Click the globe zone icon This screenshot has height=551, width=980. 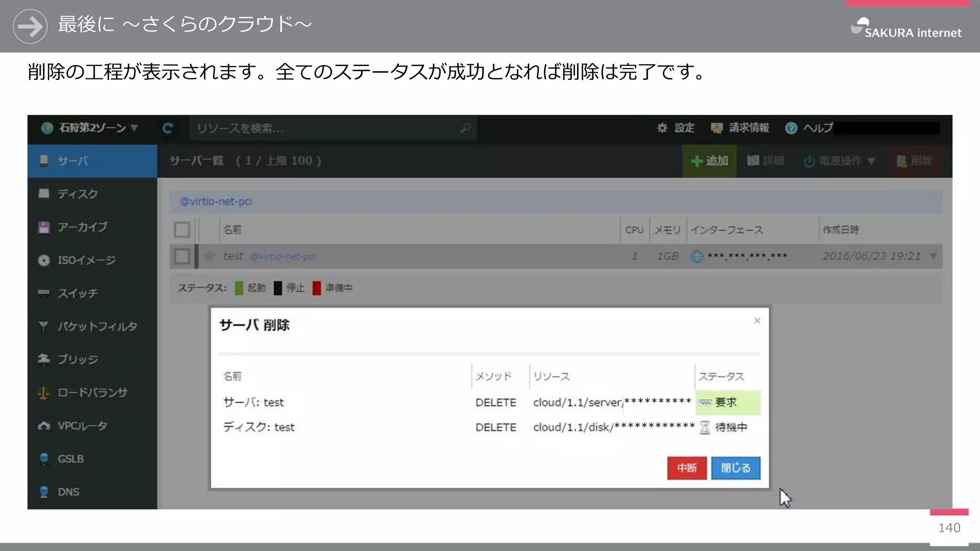coord(47,128)
